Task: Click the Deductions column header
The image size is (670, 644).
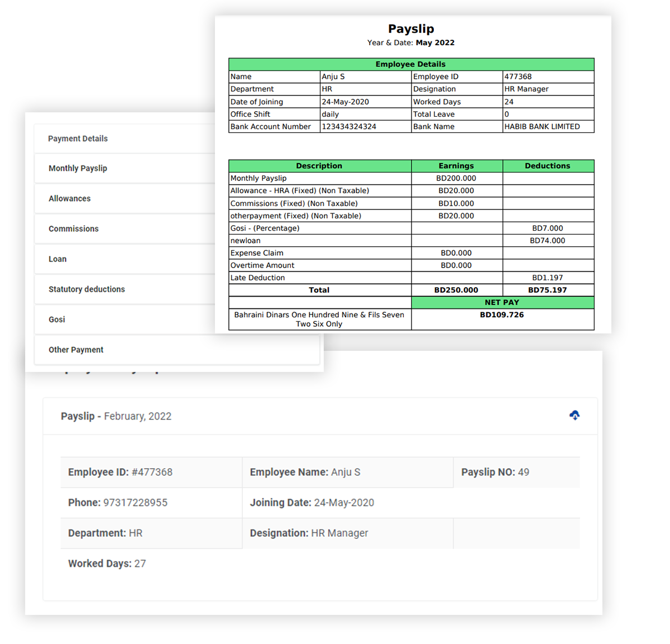Action: pos(547,166)
